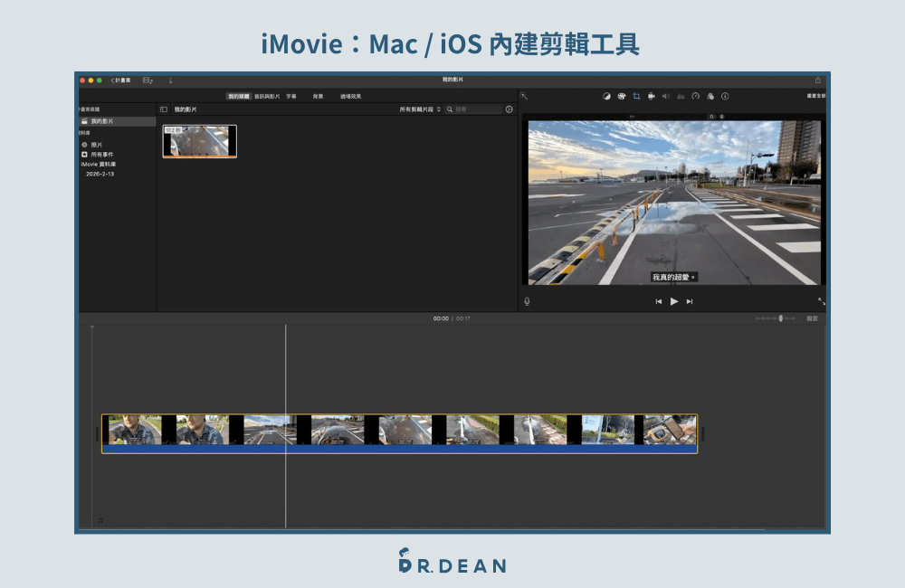This screenshot has width=905, height=588.
Task: Select the video clip in the timeline
Action: [399, 433]
